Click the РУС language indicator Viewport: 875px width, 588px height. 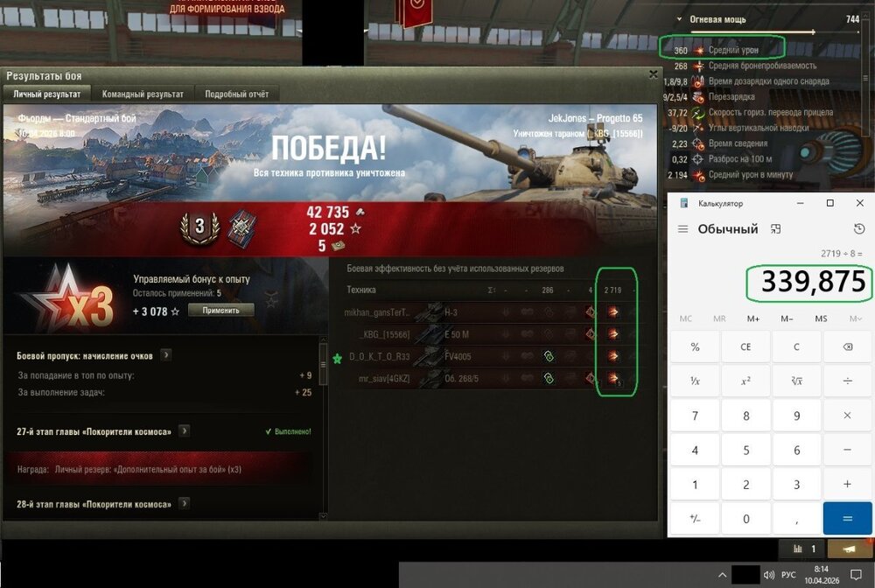point(788,575)
